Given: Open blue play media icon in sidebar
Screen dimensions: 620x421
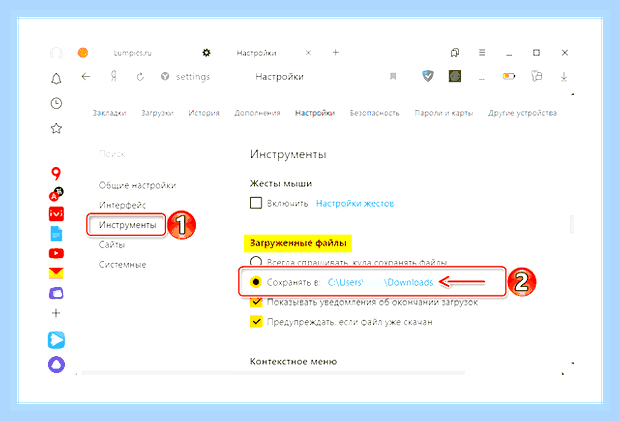Looking at the screenshot, I should click(x=56, y=340).
